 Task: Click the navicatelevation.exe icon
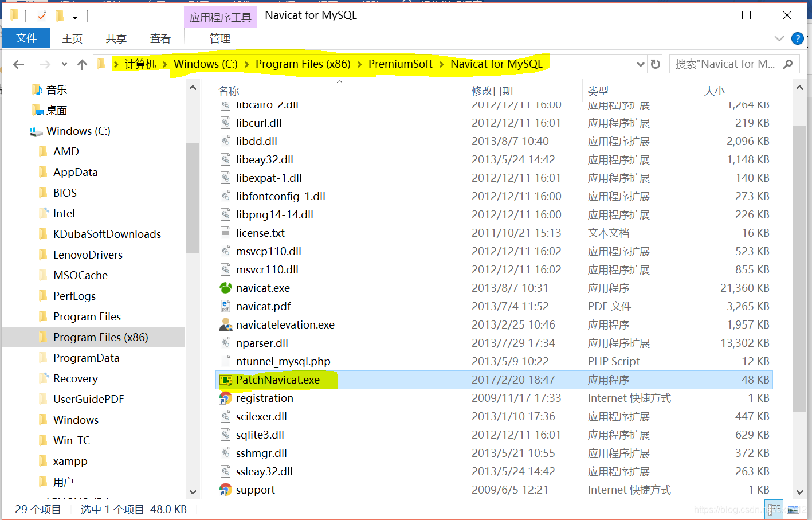point(226,324)
